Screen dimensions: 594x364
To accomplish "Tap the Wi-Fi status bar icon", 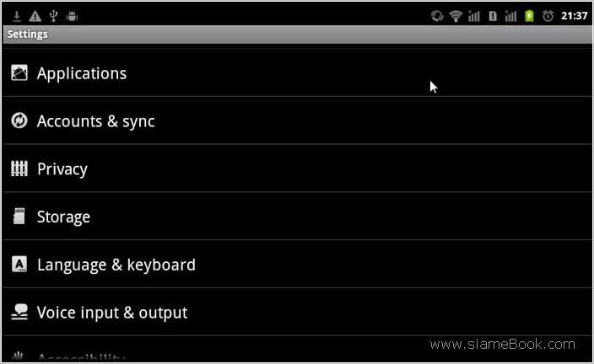I will point(456,16).
